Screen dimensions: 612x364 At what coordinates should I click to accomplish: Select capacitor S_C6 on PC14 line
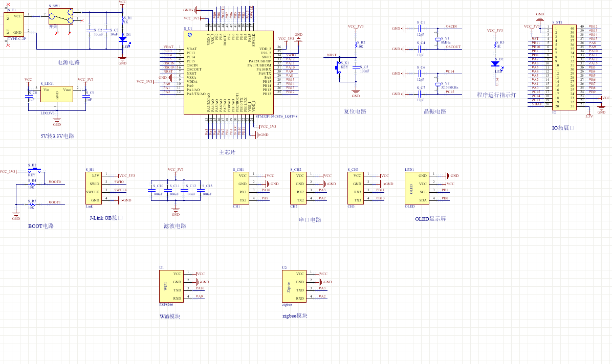[420, 73]
